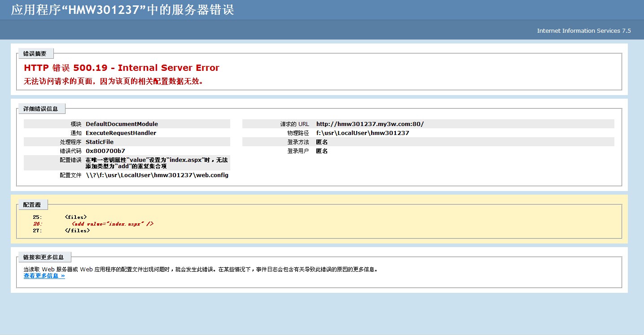This screenshot has height=335, width=644.
Task: Click line 25 opening files tag
Action: point(76,217)
